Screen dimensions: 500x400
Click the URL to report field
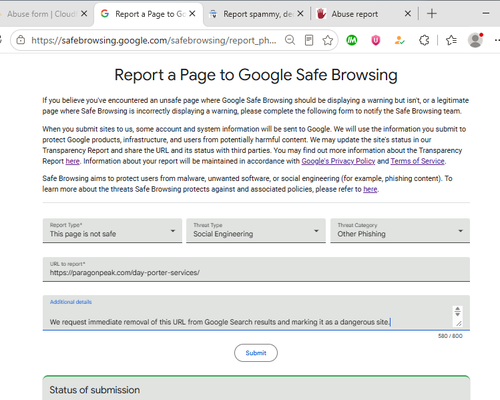point(256,269)
